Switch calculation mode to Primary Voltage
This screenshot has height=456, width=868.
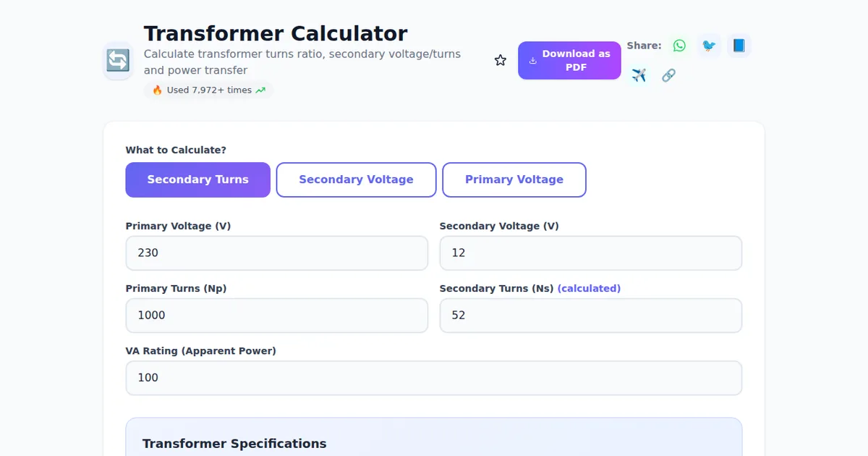(514, 180)
